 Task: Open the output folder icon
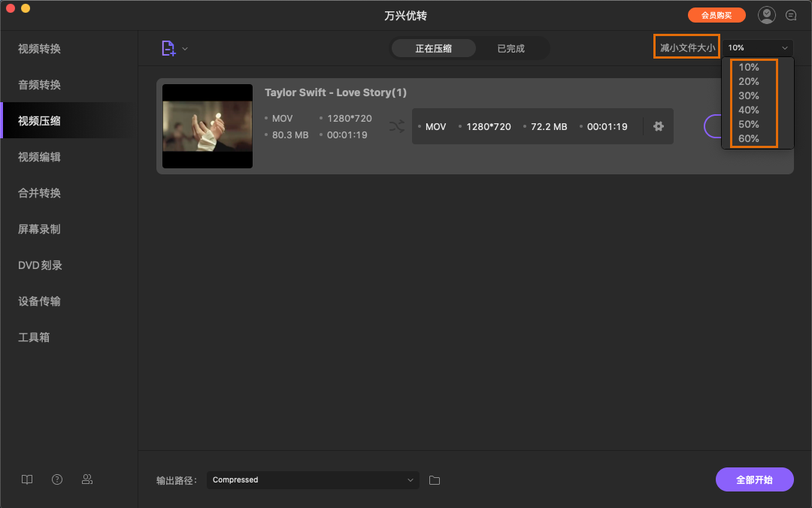pos(435,480)
